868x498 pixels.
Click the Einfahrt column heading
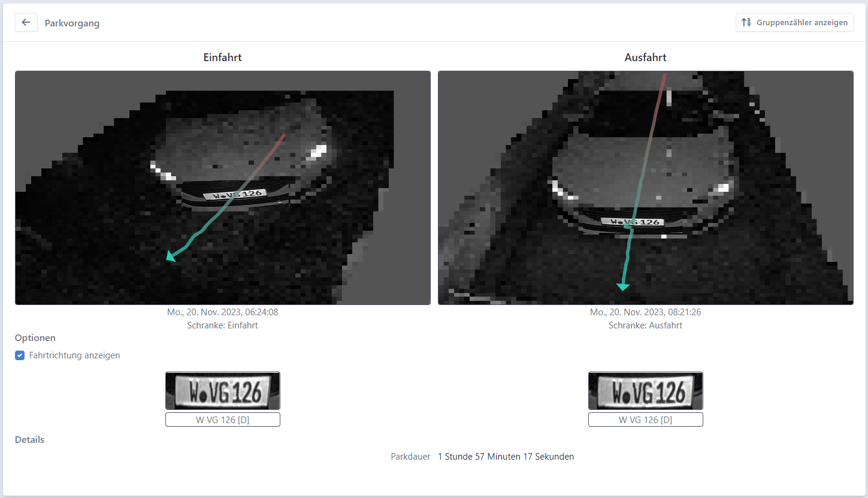(223, 58)
